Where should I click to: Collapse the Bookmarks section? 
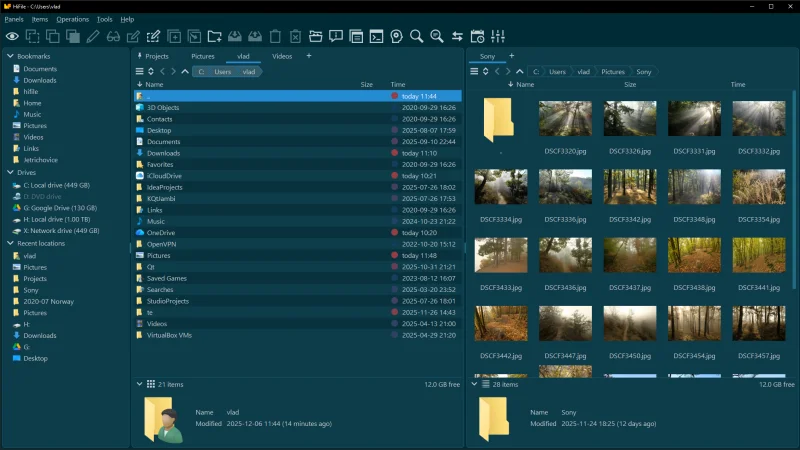10,56
